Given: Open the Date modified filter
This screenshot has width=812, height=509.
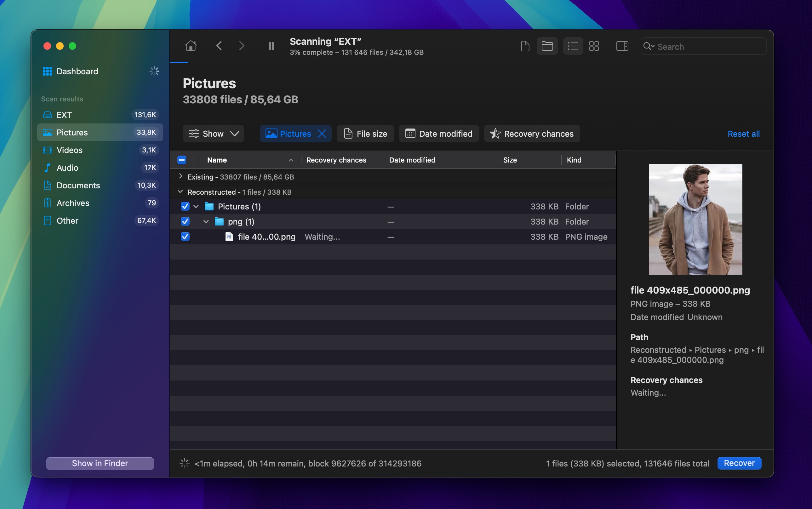Looking at the screenshot, I should (439, 134).
